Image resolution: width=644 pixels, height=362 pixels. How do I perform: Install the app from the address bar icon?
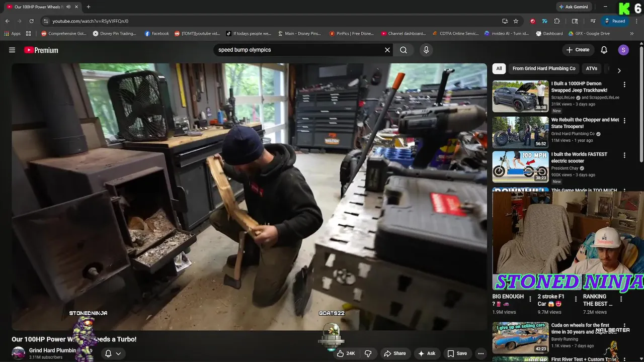(x=505, y=21)
